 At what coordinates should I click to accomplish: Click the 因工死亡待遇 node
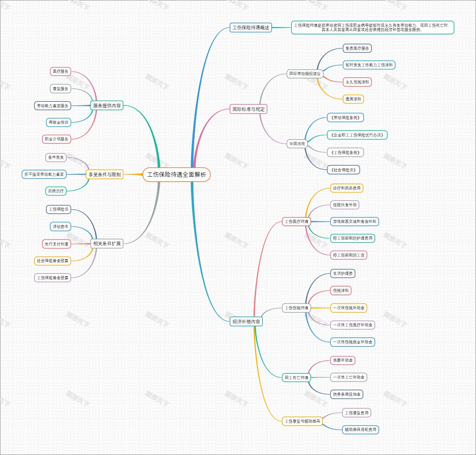296,378
